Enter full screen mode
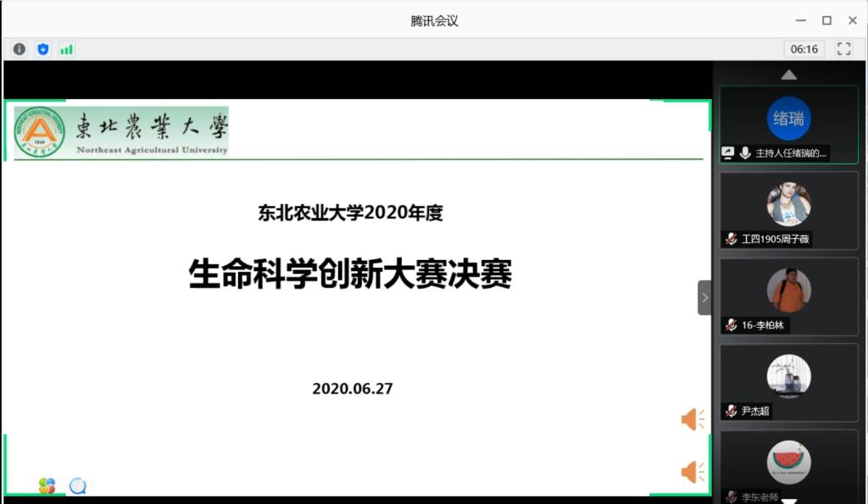 pyautogui.click(x=843, y=49)
